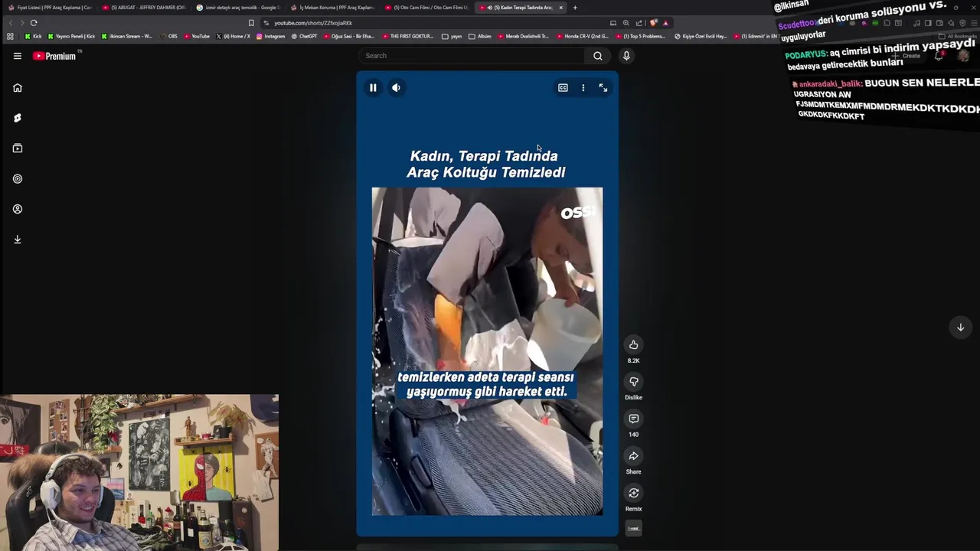The width and height of the screenshot is (980, 551).
Task: Open the 140 comments panel
Action: pos(633,419)
